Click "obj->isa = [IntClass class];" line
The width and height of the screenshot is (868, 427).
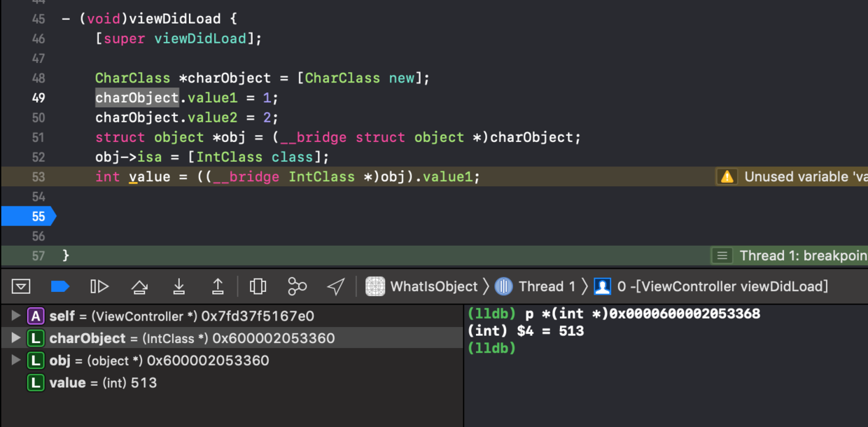pos(212,157)
